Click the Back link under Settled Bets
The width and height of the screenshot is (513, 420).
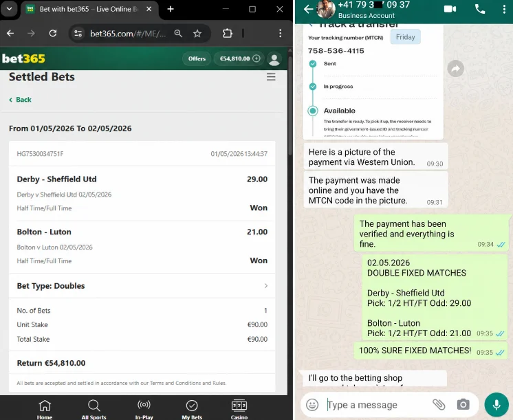(20, 100)
